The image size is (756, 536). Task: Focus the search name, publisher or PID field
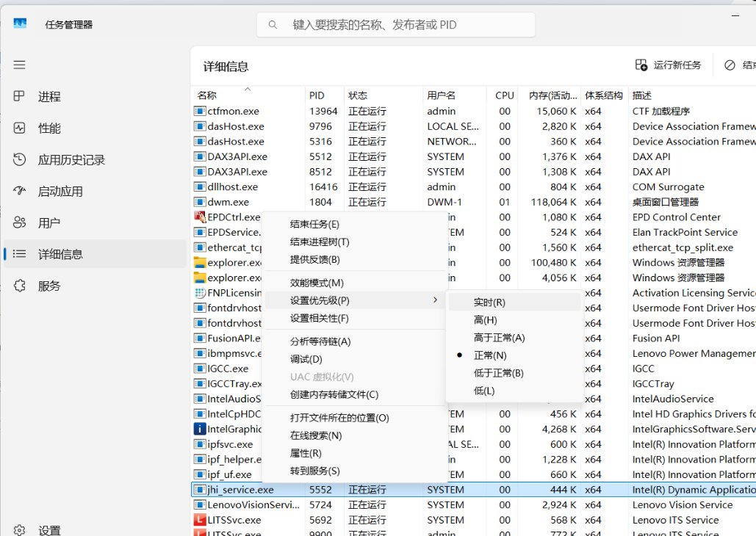coord(396,24)
